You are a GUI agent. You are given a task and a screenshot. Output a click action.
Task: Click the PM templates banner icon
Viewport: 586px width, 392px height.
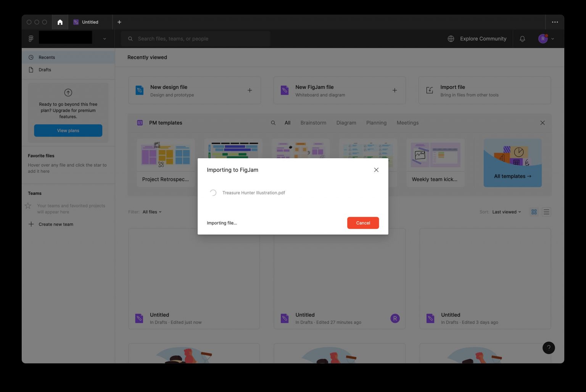click(140, 122)
